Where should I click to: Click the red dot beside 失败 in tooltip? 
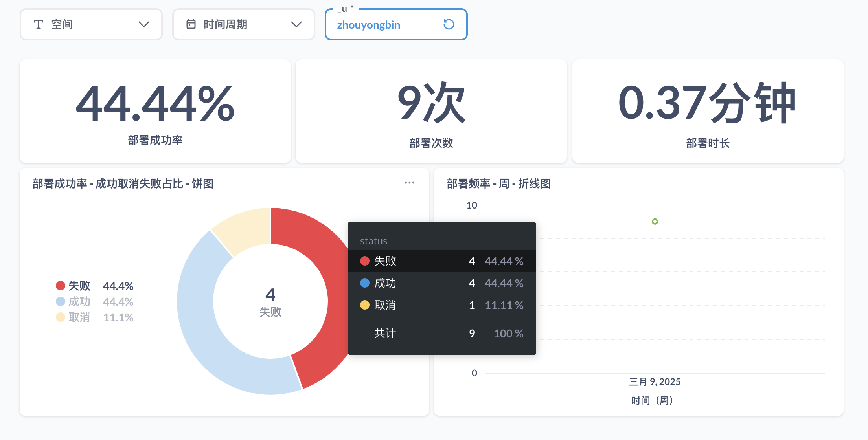click(x=364, y=260)
